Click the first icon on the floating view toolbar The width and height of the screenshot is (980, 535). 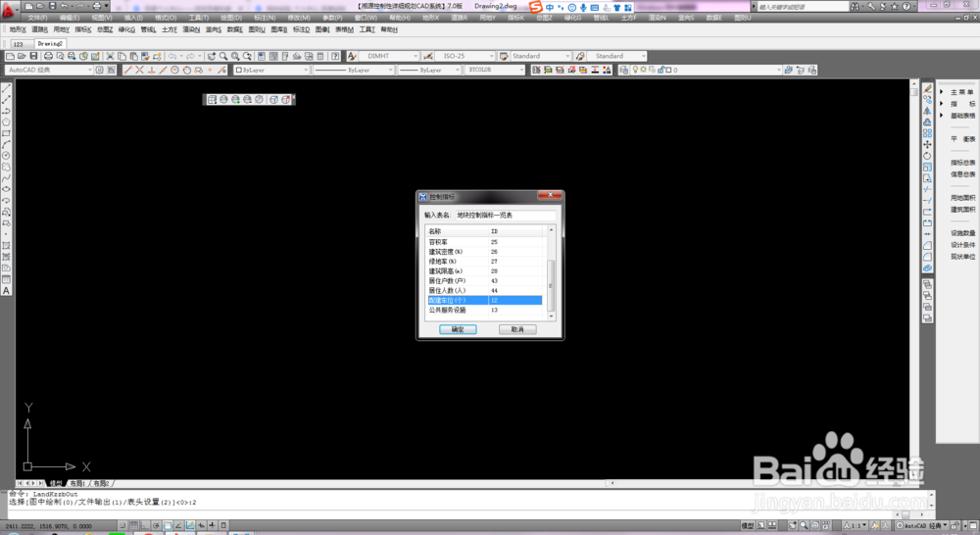click(x=212, y=99)
